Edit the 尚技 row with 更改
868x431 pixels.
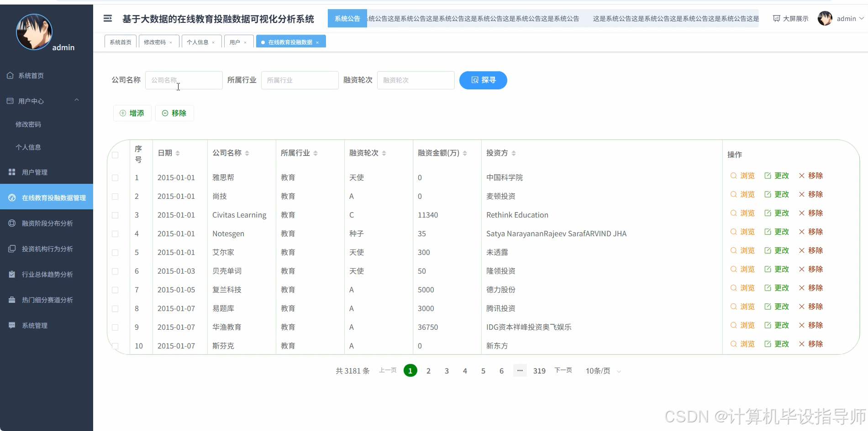click(777, 194)
